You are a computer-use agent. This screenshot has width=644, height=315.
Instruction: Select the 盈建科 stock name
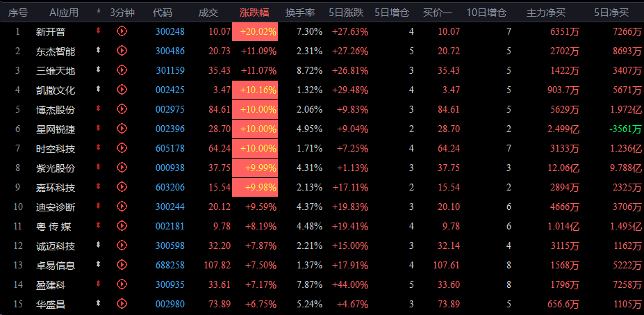[x=51, y=285]
